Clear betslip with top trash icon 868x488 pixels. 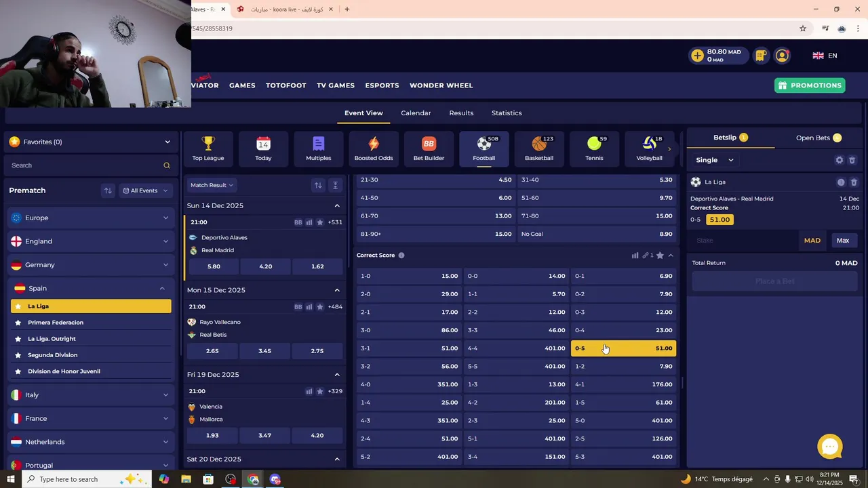point(852,160)
